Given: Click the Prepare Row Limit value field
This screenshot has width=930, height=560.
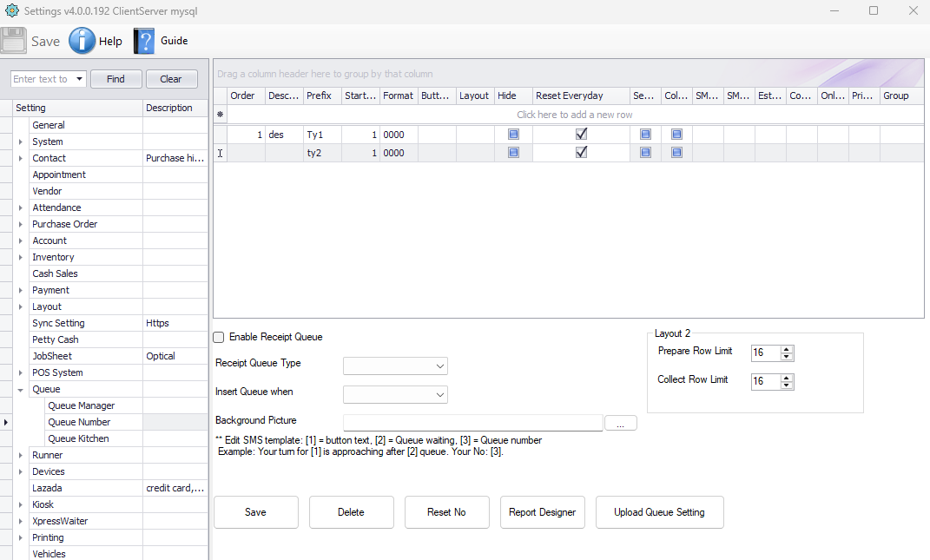Looking at the screenshot, I should coord(766,353).
